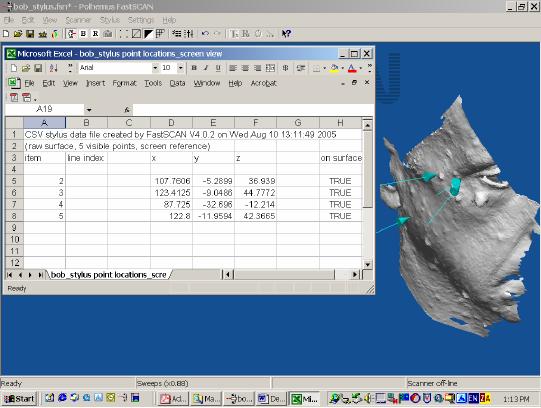Open FastSCAN Stylus menu
This screenshot has height=408, width=541.
point(110,20)
